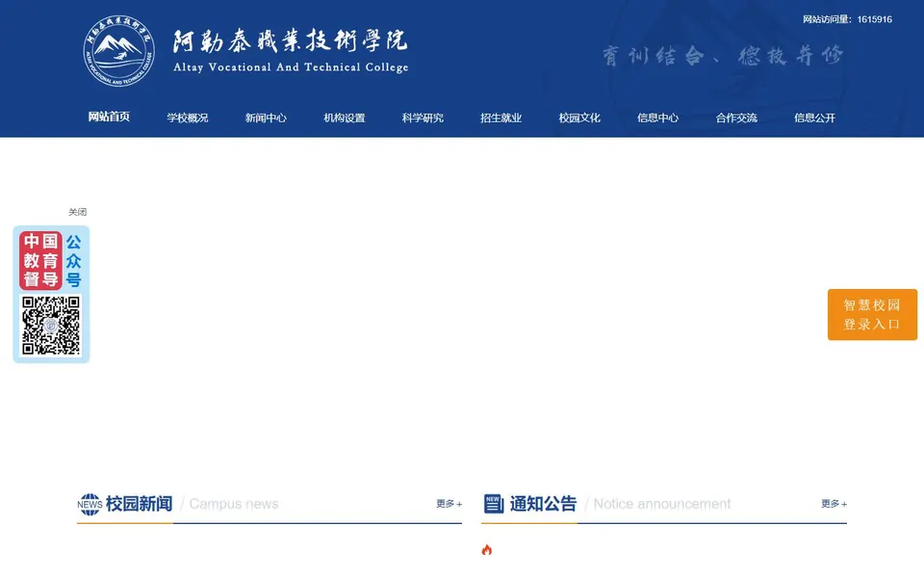
Task: Click the globe NEWS icon
Action: (90, 504)
